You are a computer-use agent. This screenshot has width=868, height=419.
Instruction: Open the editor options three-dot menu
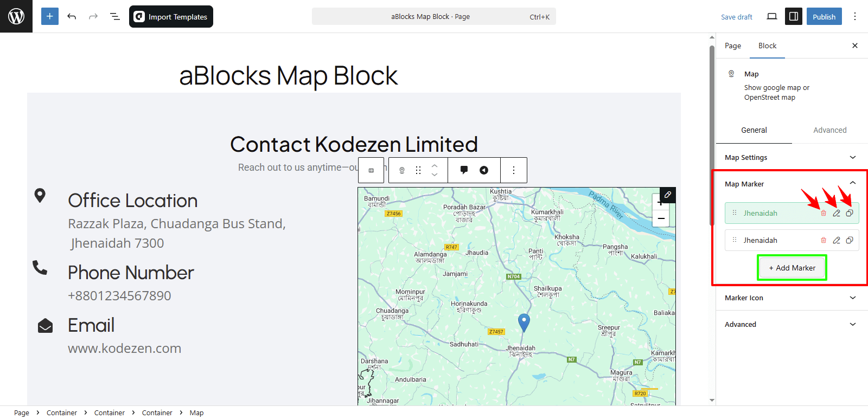[x=855, y=16]
